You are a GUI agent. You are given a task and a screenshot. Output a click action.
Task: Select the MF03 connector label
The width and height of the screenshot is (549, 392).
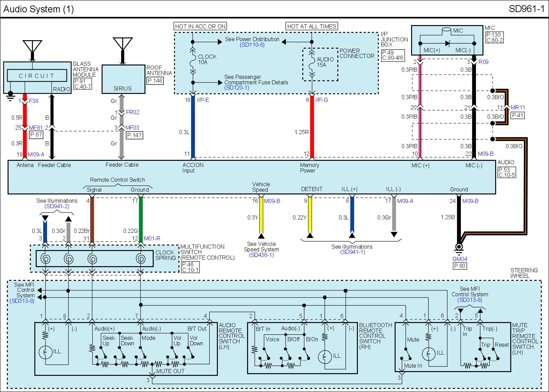point(132,128)
